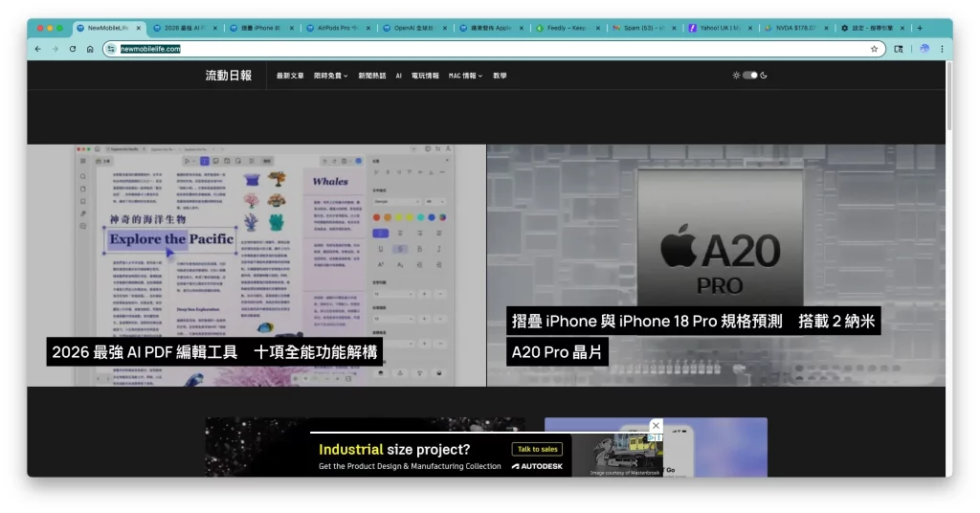Screen dimensions: 980x513
Task: Toggle the light/dark theme switch
Action: (x=750, y=75)
